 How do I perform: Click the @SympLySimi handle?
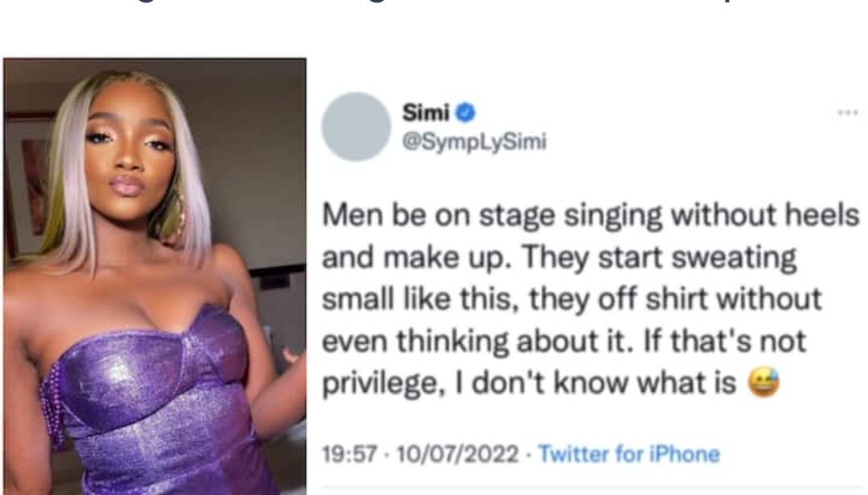pyautogui.click(x=474, y=142)
